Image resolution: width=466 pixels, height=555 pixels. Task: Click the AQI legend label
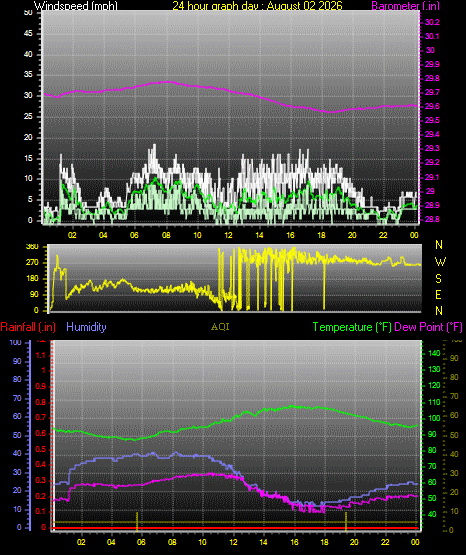tap(220, 327)
